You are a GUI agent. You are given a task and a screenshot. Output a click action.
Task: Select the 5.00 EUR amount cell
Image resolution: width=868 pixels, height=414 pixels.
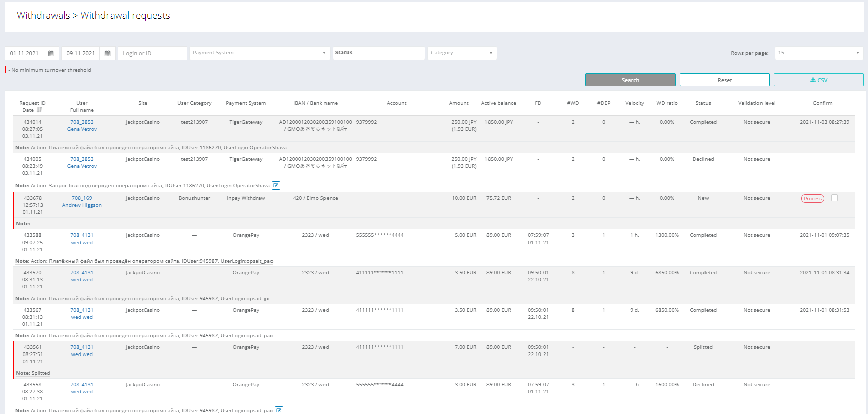pyautogui.click(x=465, y=235)
